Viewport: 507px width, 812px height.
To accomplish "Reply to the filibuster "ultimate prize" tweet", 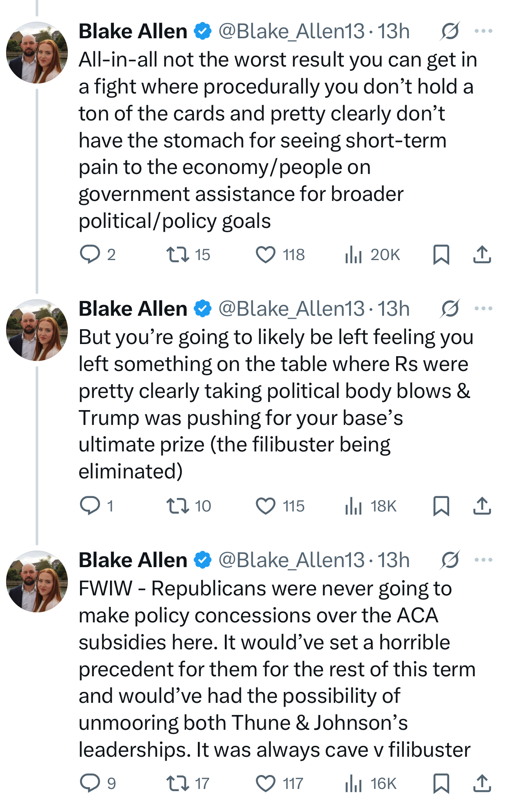I will [x=90, y=506].
